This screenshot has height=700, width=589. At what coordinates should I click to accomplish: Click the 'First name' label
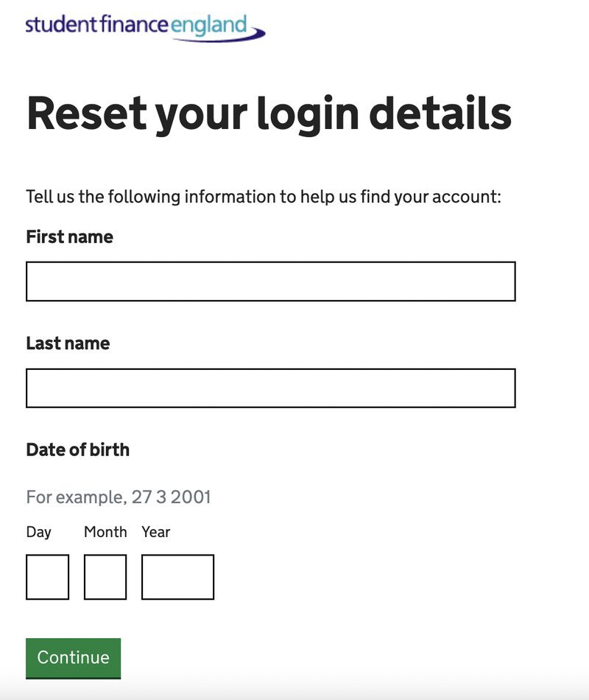pyautogui.click(x=70, y=237)
